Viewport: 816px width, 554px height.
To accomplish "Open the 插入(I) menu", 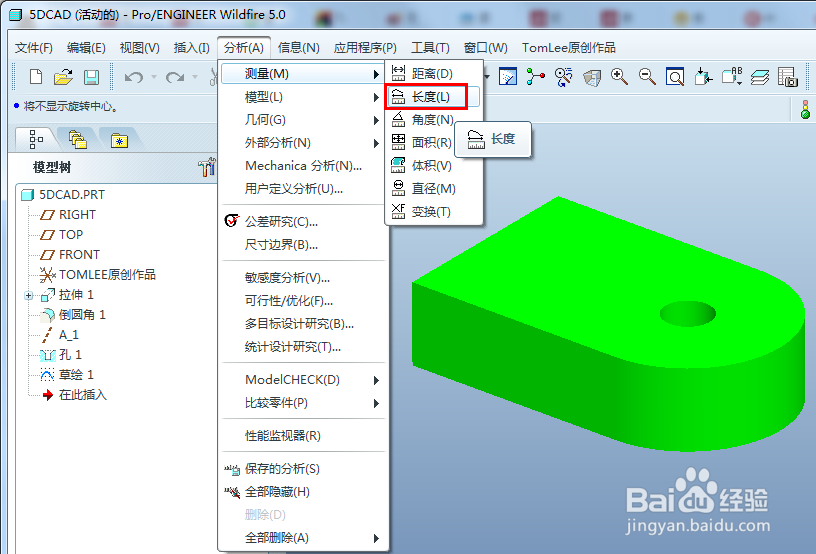I will pyautogui.click(x=192, y=48).
